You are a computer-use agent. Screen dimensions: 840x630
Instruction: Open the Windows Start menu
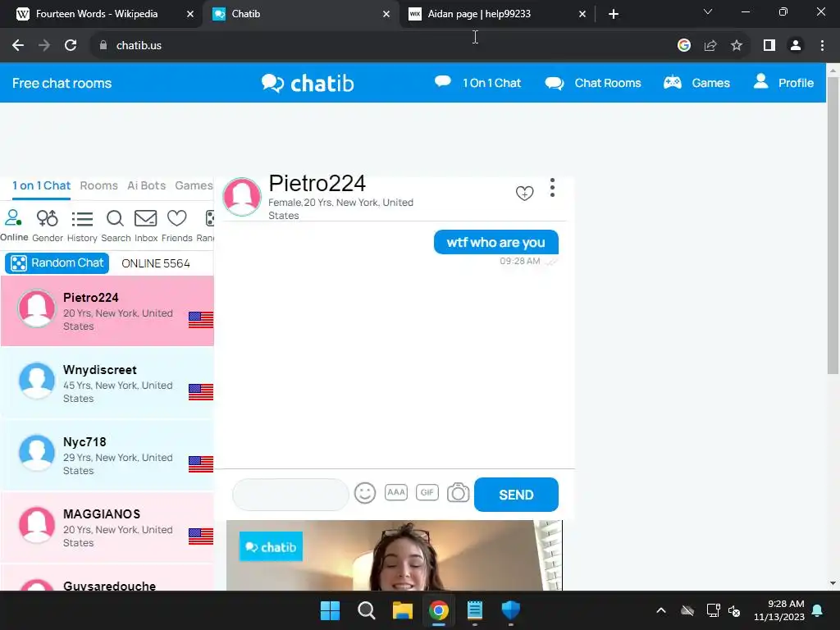click(330, 610)
